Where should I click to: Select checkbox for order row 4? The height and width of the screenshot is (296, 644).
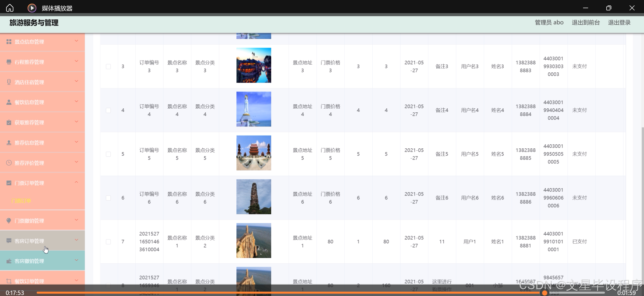coord(108,110)
